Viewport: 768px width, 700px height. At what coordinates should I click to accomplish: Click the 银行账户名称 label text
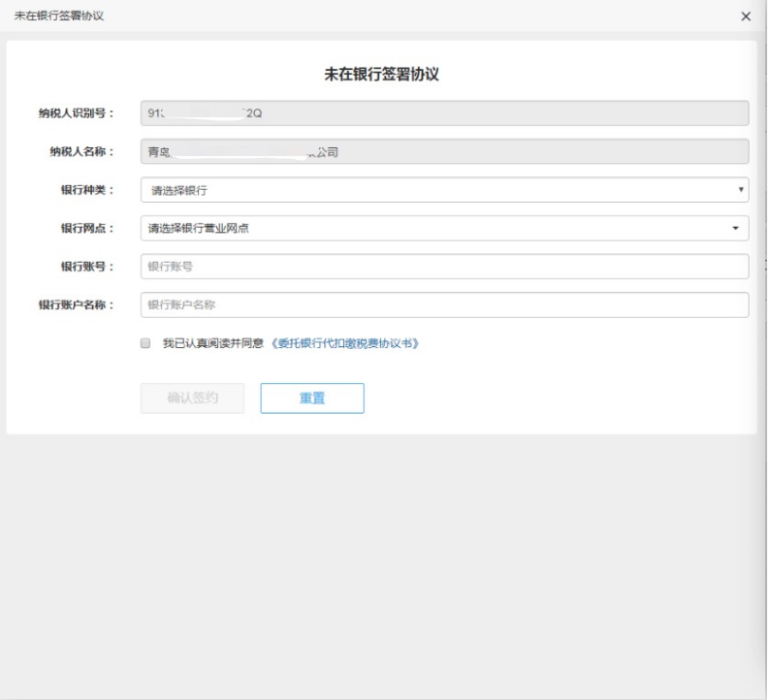coord(77,305)
